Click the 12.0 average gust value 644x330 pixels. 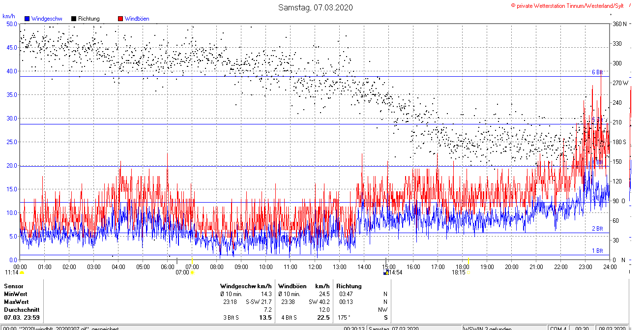point(324,310)
